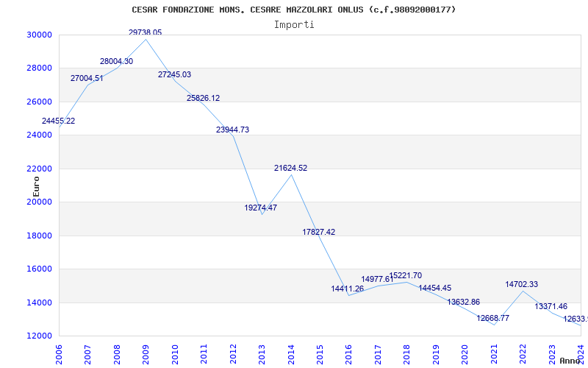This screenshot has height=368, width=588.
Task: Click the x-axis year 2012
Action: 233,354
